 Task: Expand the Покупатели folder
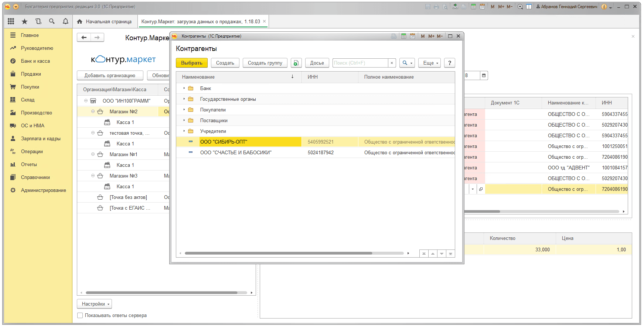point(184,110)
